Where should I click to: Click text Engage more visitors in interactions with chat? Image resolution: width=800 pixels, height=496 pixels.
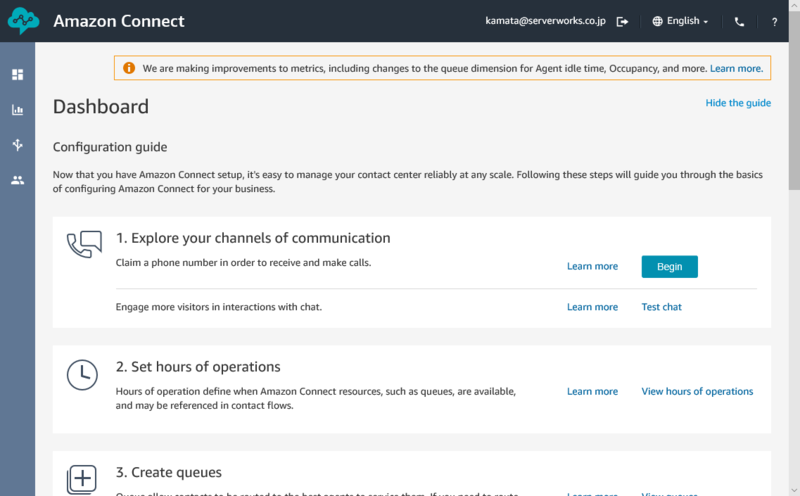218,307
